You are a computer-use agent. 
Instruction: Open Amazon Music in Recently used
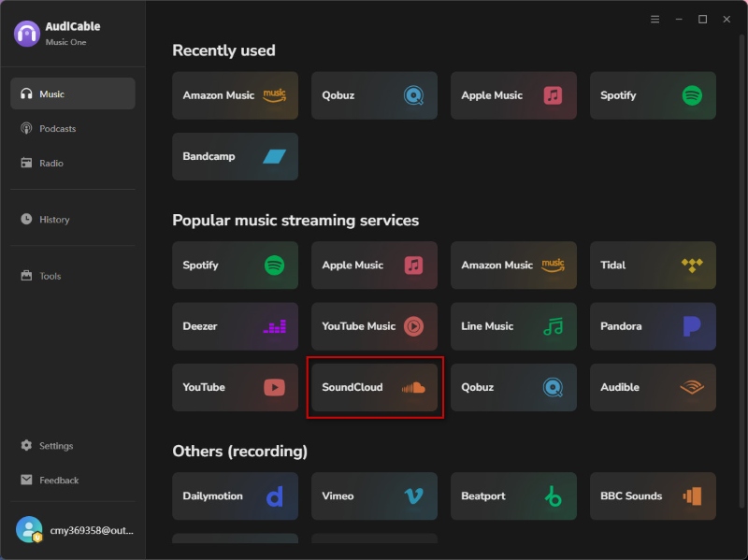click(x=235, y=95)
